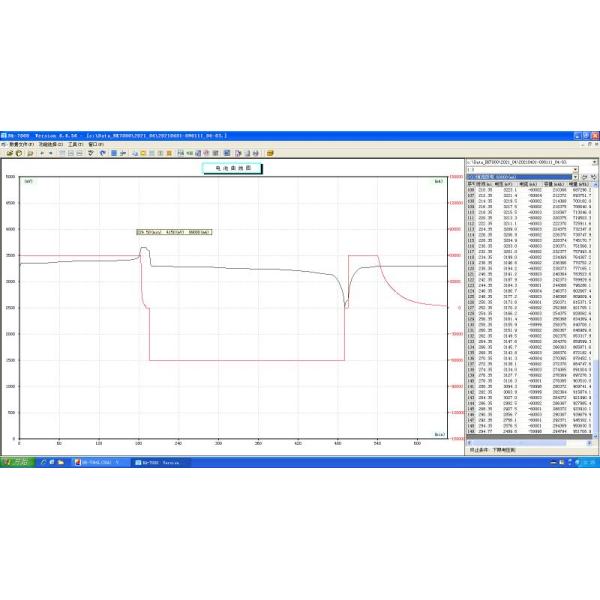The width and height of the screenshot is (600, 600).
Task: Open the 数据文件(F) menu
Action: (x=21, y=143)
